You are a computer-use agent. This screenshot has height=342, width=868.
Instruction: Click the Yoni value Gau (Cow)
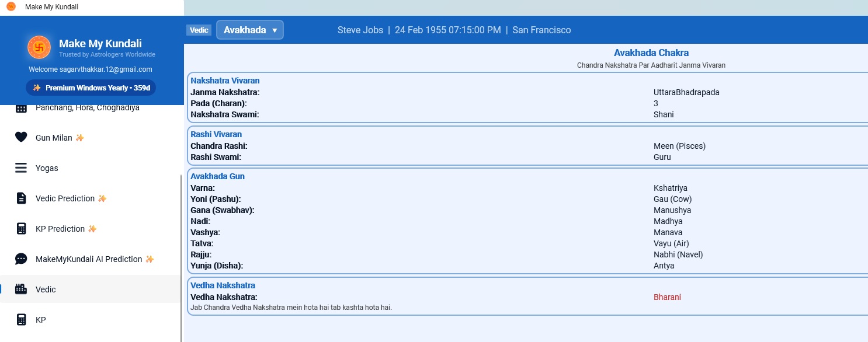coord(673,199)
